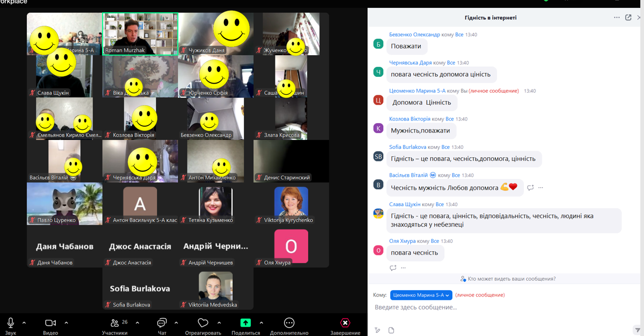Open the chat header three-dots menu
The width and height of the screenshot is (644, 336).
(x=617, y=17)
